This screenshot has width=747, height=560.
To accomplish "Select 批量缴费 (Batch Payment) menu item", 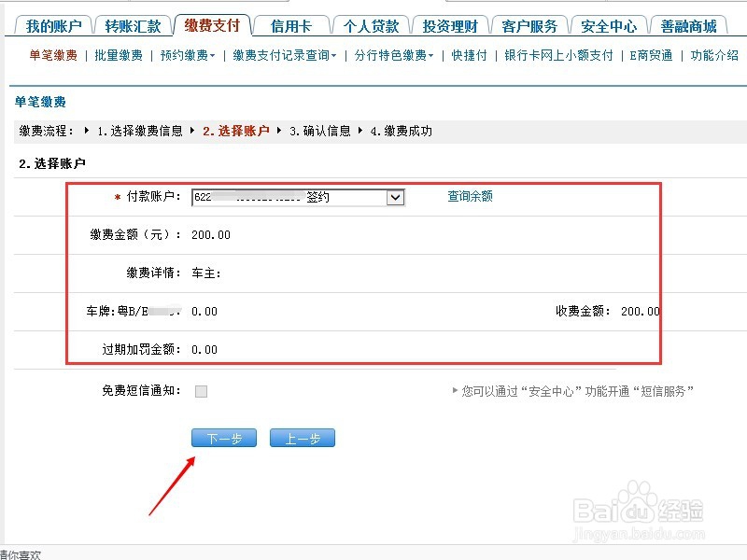I will point(120,56).
